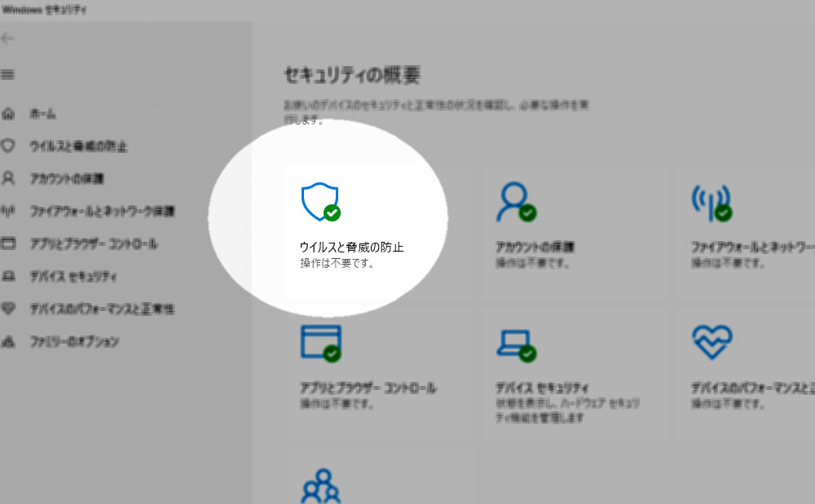Select デバイス セキュリティ in the sidebar
The image size is (815, 504).
click(x=73, y=277)
